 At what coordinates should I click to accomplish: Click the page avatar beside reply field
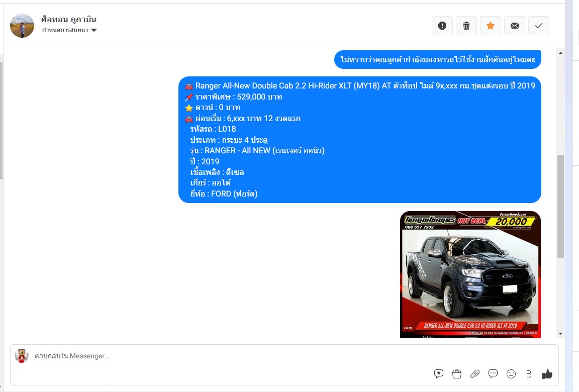(x=22, y=356)
